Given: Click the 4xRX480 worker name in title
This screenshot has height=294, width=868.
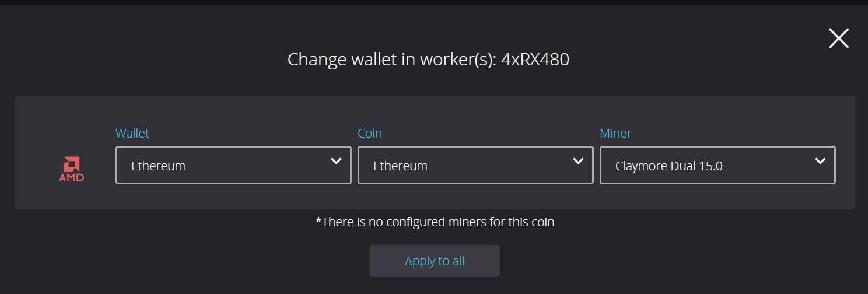Looking at the screenshot, I should tap(535, 59).
